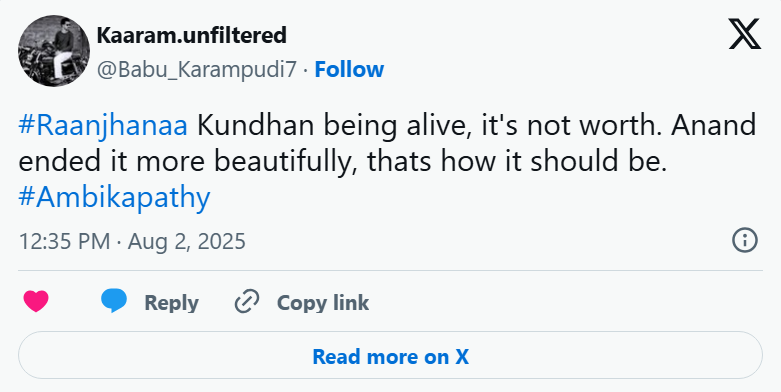
Task: Open the 12:35 PM timestamp link
Action: pyautogui.click(x=64, y=242)
